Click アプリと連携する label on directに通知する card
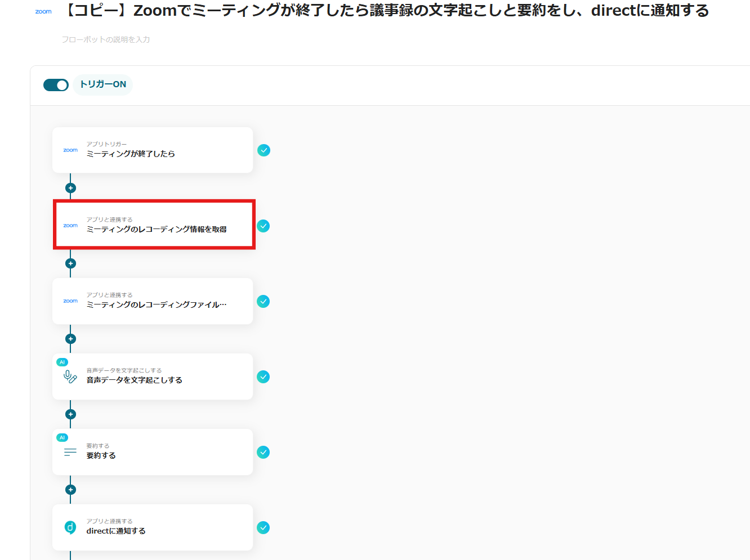The width and height of the screenshot is (750, 560). [109, 521]
